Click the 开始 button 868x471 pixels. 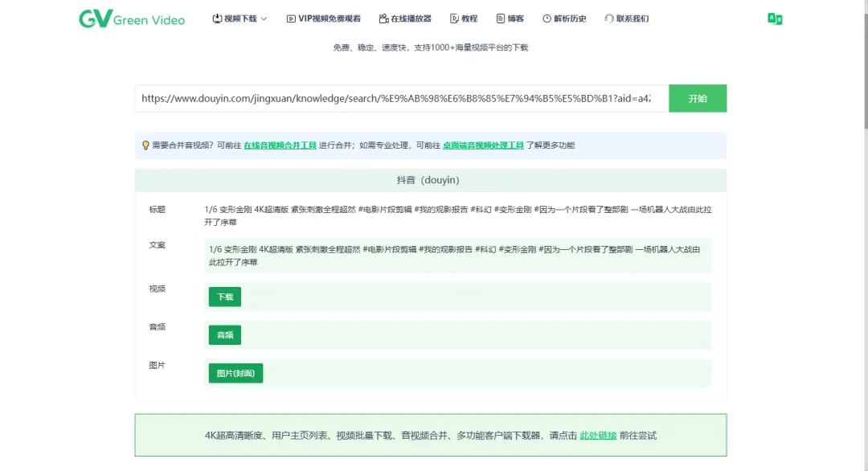point(698,99)
